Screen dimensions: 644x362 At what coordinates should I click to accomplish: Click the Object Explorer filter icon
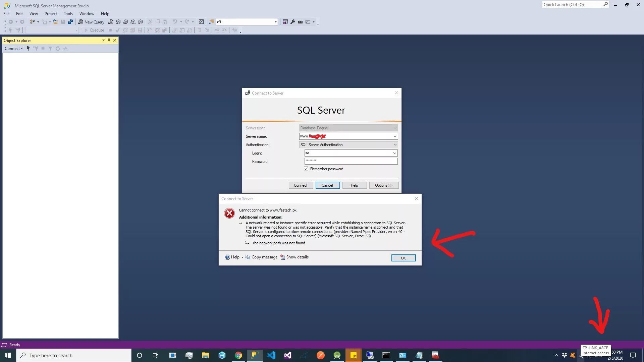[50, 48]
